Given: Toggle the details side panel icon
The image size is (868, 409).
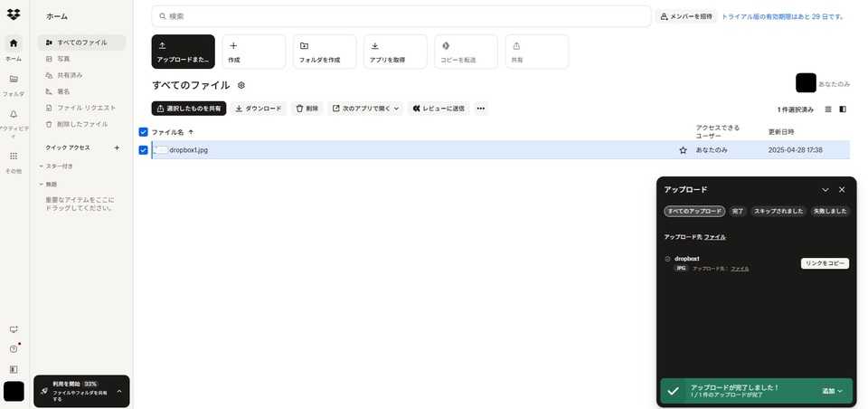Looking at the screenshot, I should [x=843, y=109].
